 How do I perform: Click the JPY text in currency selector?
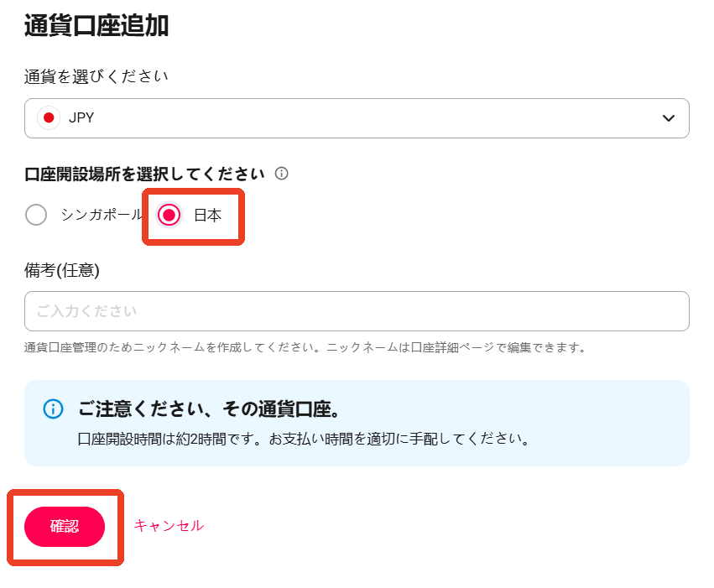[x=81, y=118]
